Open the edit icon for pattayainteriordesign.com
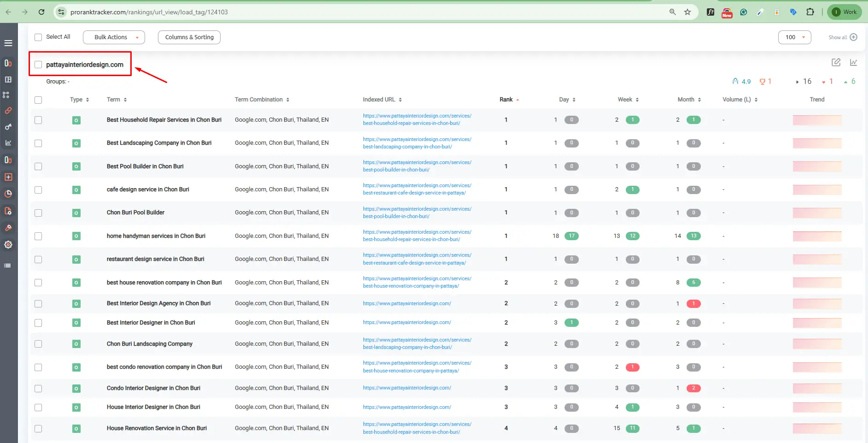 [836, 62]
